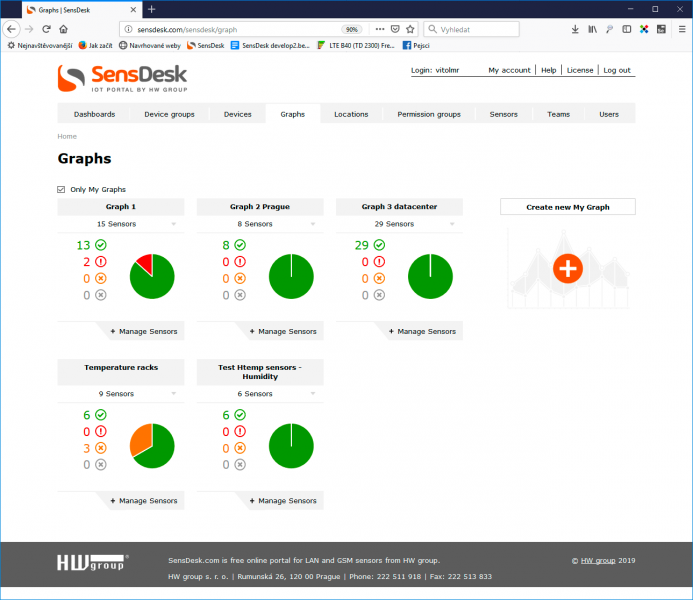This screenshot has width=693, height=600.
Task: Open Temperature racks graph title
Action: pyautogui.click(x=121, y=367)
